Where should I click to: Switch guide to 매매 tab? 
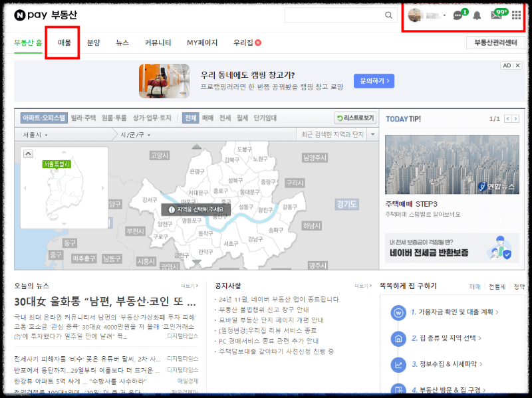(475, 287)
